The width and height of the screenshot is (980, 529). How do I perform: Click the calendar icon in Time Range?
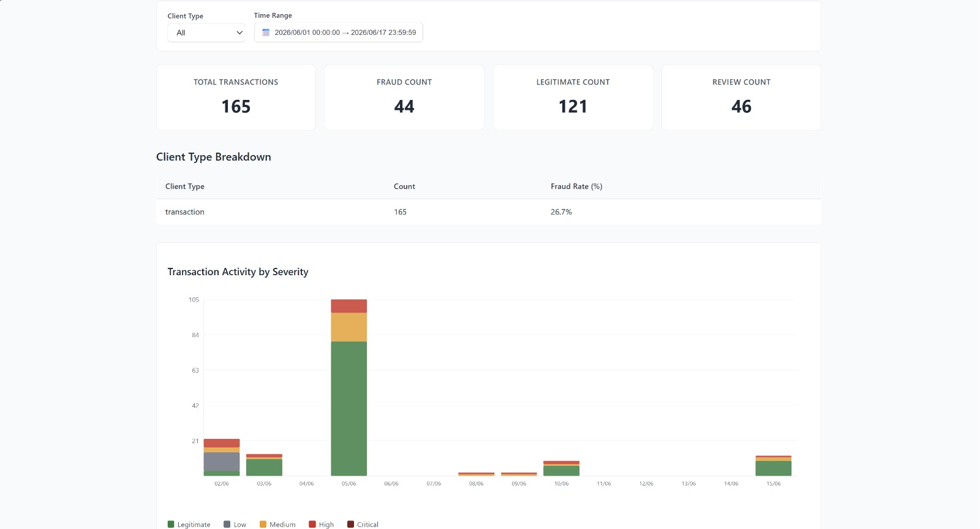pyautogui.click(x=266, y=32)
